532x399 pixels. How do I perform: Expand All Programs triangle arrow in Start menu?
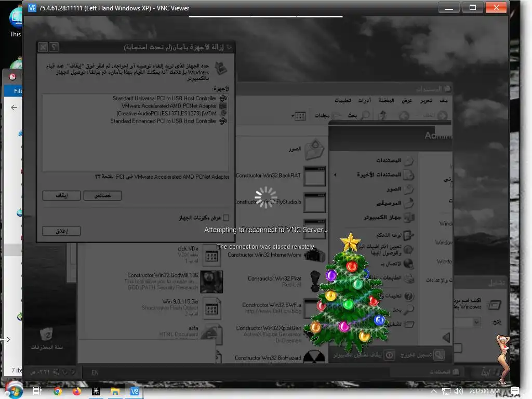[x=446, y=337]
